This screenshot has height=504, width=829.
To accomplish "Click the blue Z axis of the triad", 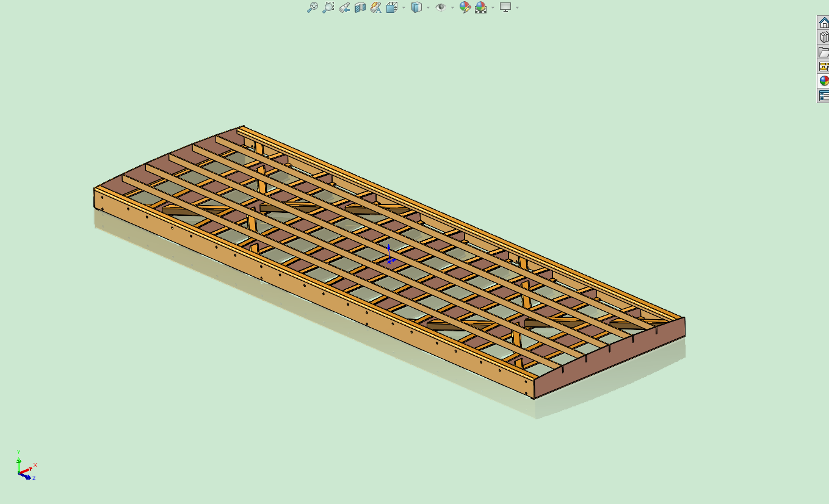I will click(26, 476).
